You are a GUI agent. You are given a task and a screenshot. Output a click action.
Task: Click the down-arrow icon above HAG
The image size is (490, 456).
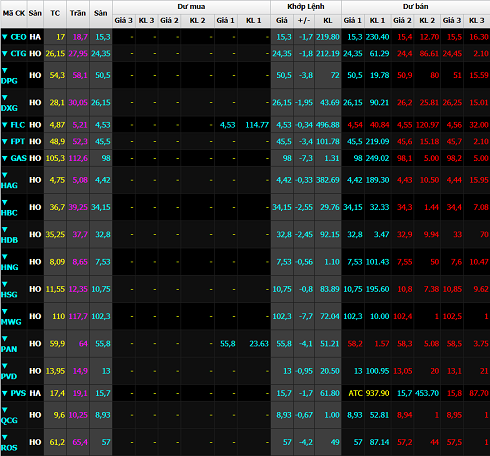pos(5,175)
